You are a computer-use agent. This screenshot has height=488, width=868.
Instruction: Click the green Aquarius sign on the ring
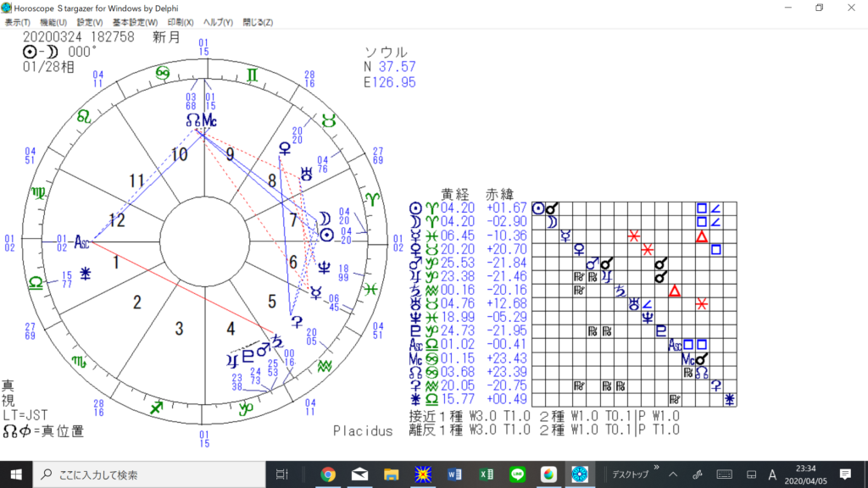tap(325, 366)
